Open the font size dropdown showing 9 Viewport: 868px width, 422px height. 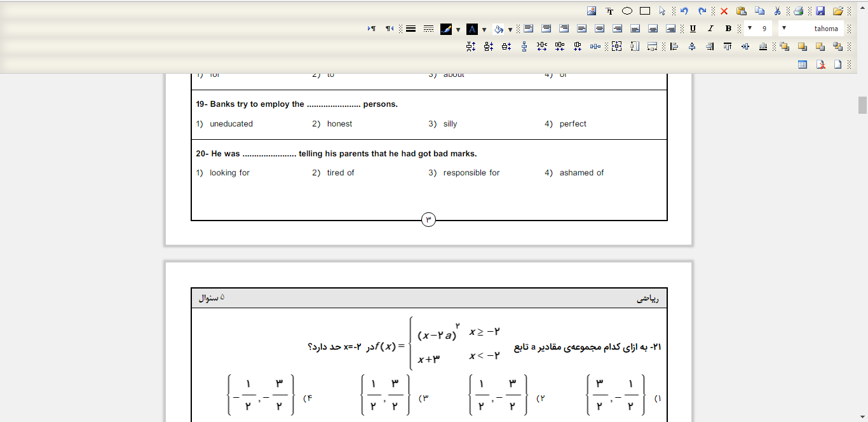point(758,29)
